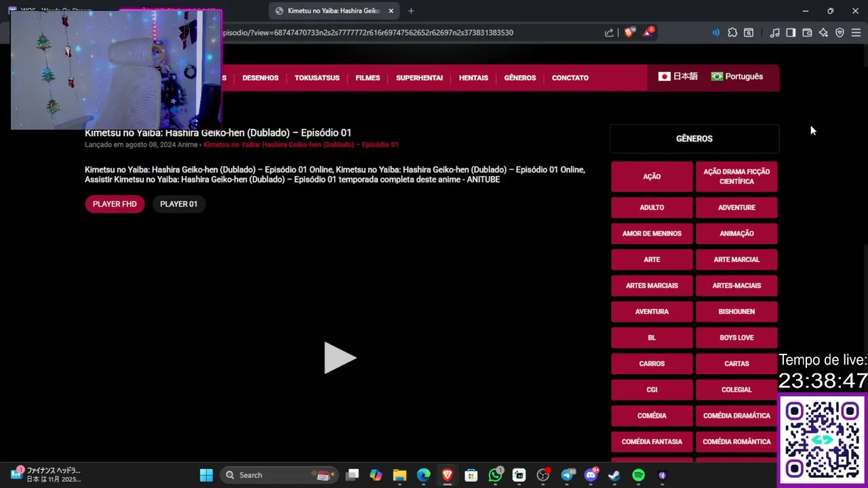Open a new browser tab with plus
The height and width of the screenshot is (488, 868).
(411, 11)
